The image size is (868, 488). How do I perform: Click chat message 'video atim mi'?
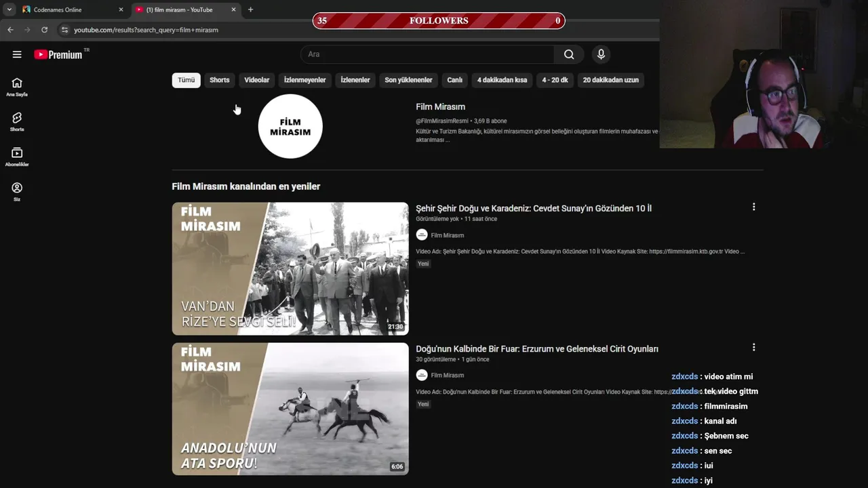tap(728, 376)
